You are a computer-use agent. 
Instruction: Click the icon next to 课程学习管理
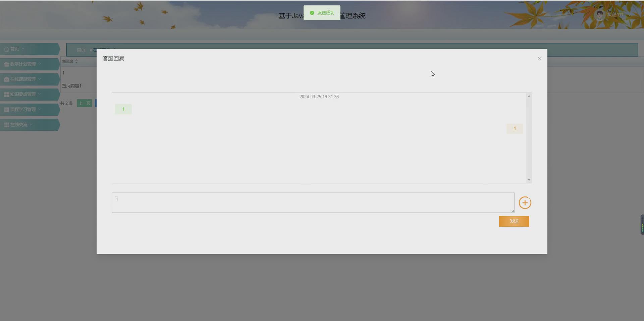point(6,109)
